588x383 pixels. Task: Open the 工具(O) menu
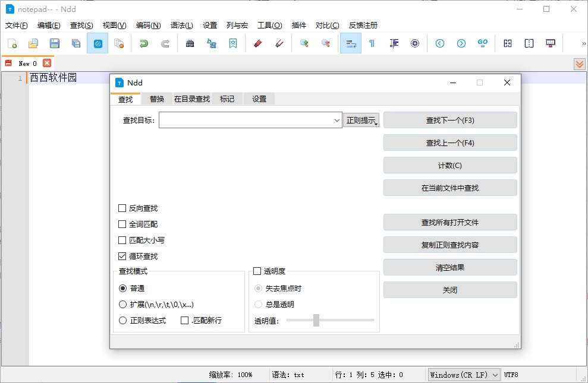click(270, 26)
